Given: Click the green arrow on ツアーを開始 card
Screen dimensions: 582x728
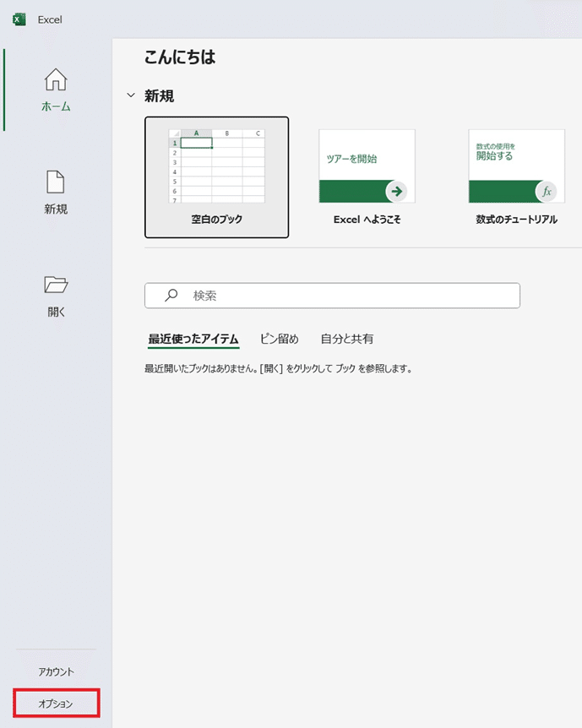Looking at the screenshot, I should [x=397, y=191].
